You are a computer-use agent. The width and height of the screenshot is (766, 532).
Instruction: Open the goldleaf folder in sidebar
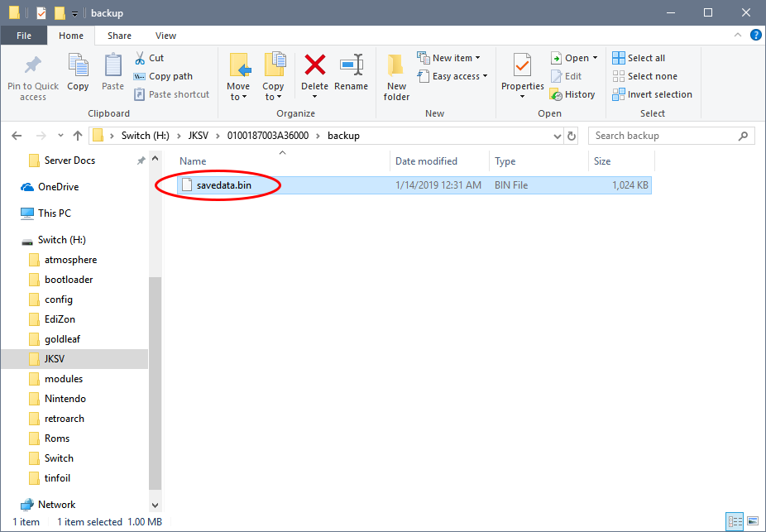[x=62, y=339]
